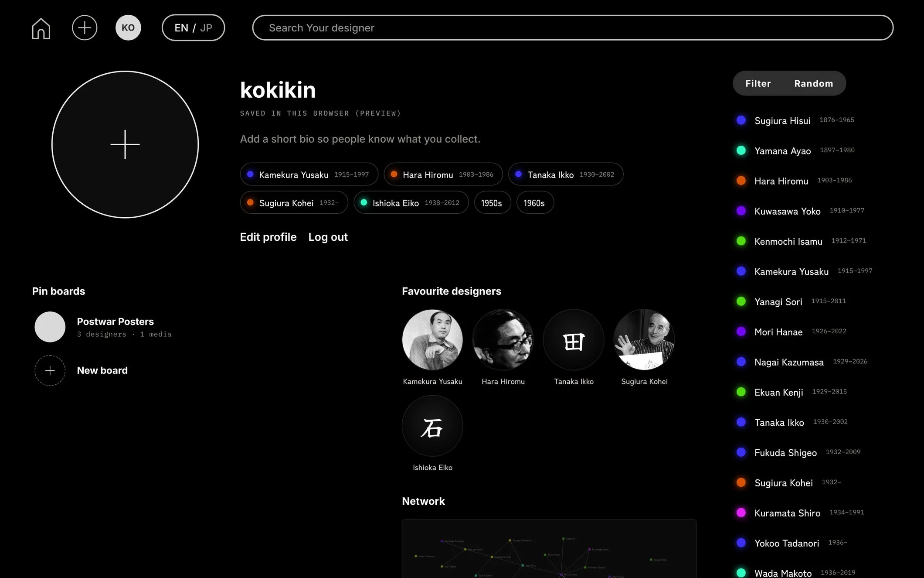Screen dimensions: 924x578
Task: Select Kuramata Shiro in designer list
Action: tap(800, 513)
